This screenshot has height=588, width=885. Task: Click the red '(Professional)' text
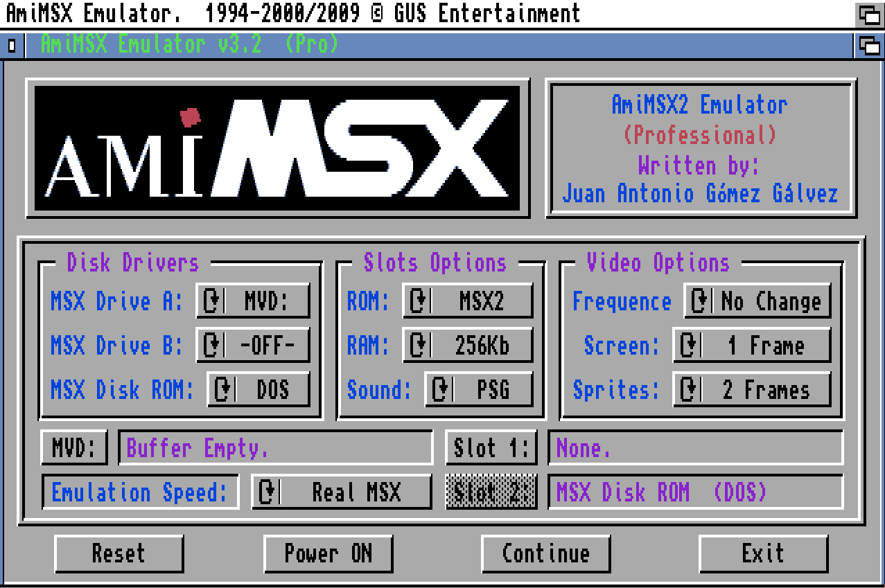pyautogui.click(x=699, y=134)
